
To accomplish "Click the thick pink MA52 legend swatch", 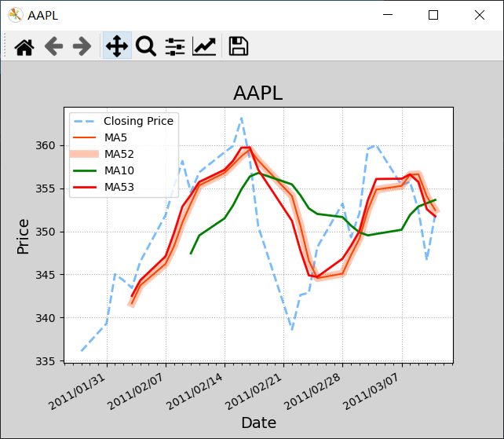I will point(84,154).
